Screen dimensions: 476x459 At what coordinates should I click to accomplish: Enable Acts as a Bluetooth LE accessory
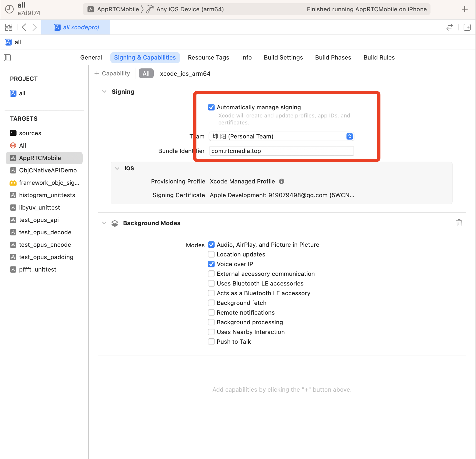tap(211, 293)
